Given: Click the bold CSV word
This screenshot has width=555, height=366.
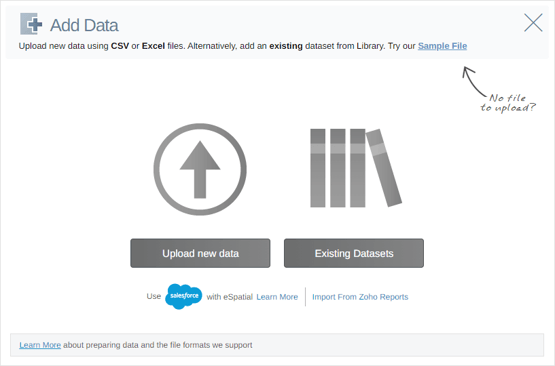Looking at the screenshot, I should coord(120,46).
